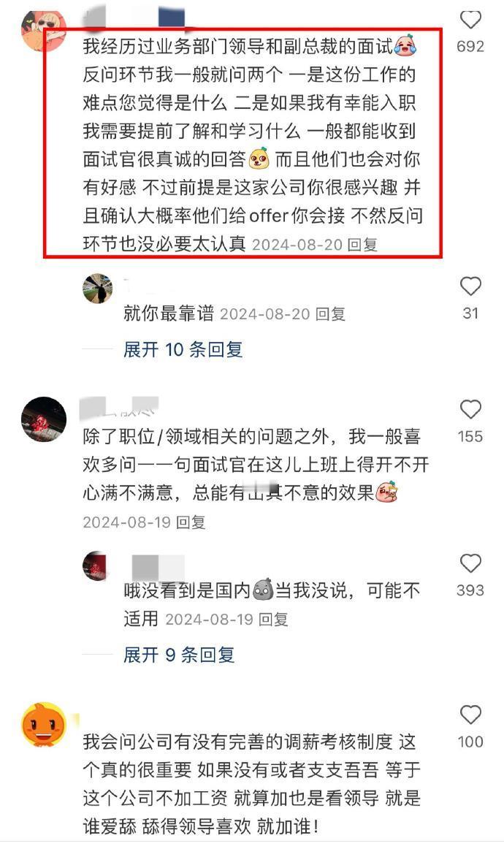
Task: Click 回复 after '适用 2024-08-19'
Action: point(273,619)
